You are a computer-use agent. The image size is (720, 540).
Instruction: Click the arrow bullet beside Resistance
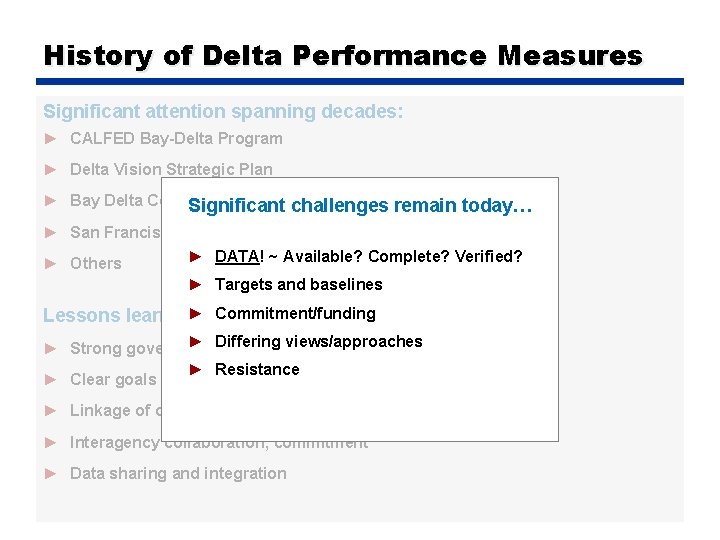click(196, 370)
